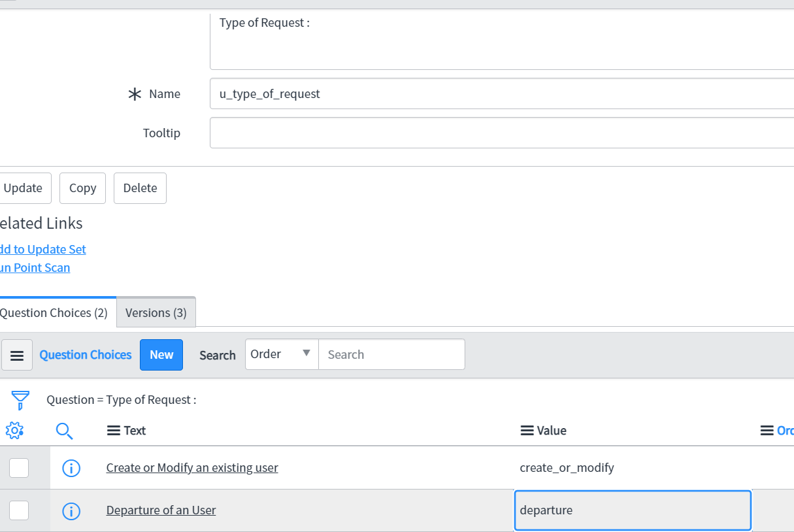
Task: Tick the checkbox for the Create or Modify row
Action: (x=19, y=468)
